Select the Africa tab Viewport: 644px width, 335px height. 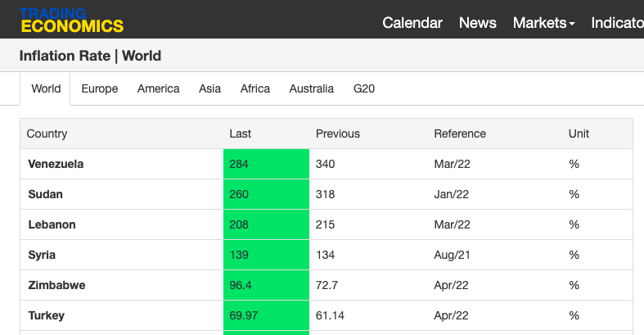click(255, 88)
